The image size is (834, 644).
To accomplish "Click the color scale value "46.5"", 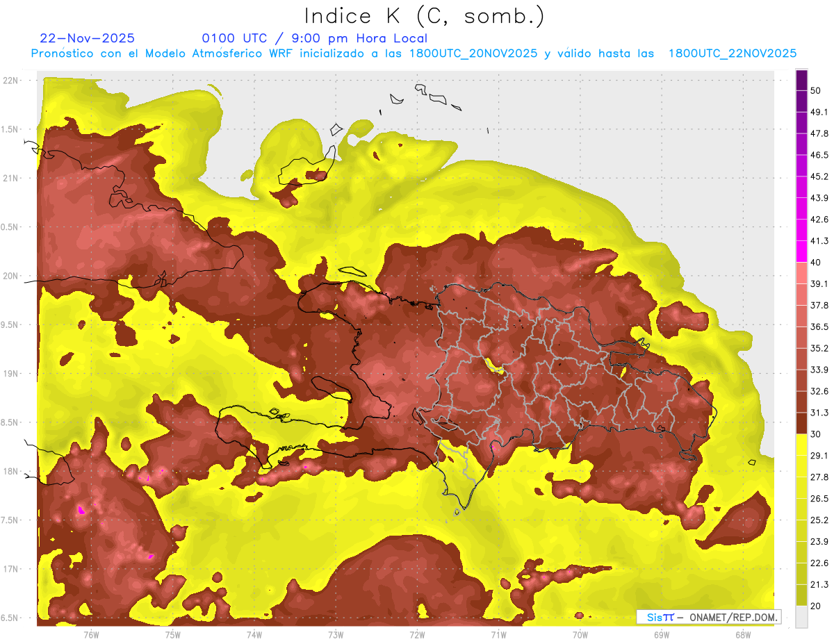I will 819,155.
